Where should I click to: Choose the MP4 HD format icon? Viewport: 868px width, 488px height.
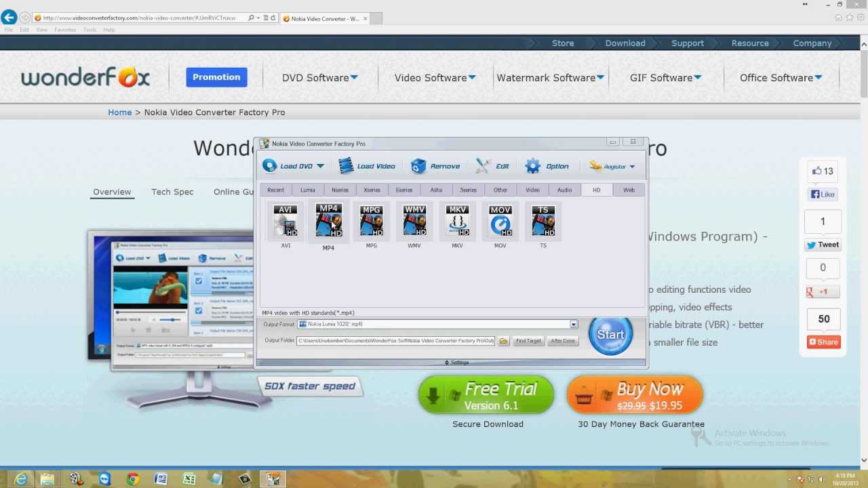(x=328, y=221)
